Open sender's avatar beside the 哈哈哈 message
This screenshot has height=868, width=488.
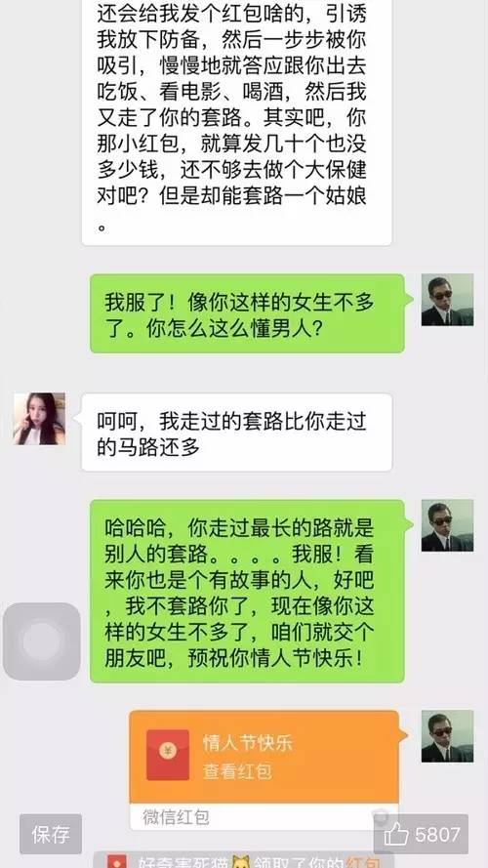447,525
